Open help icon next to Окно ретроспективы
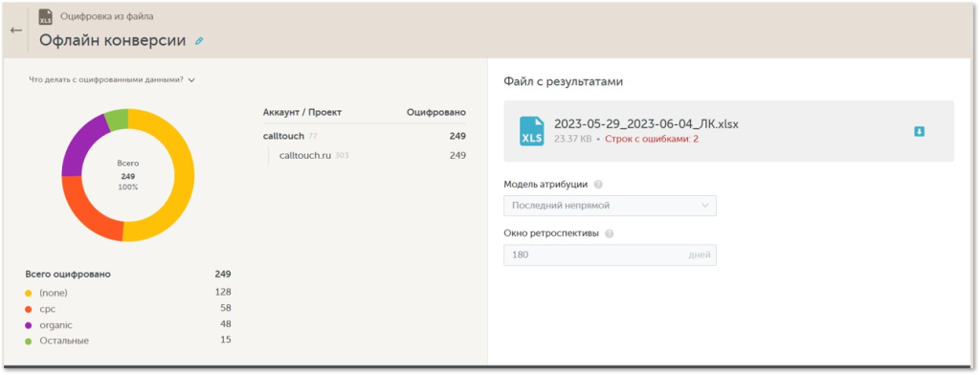Screen dimensions: 980x375 pyautogui.click(x=610, y=233)
